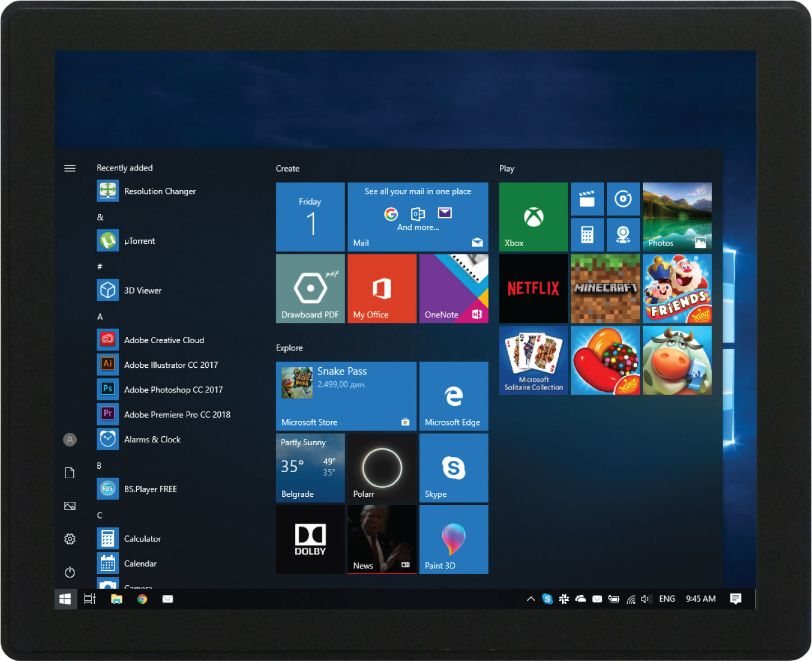Show hidden tray icons chevron

(x=531, y=599)
